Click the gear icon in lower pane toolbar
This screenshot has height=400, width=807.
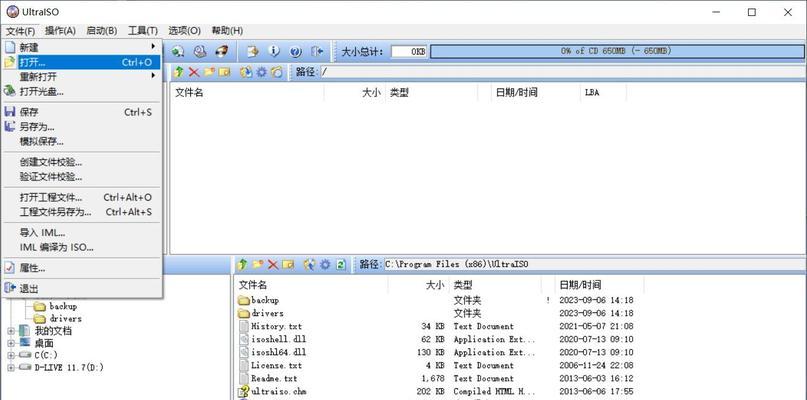325,265
